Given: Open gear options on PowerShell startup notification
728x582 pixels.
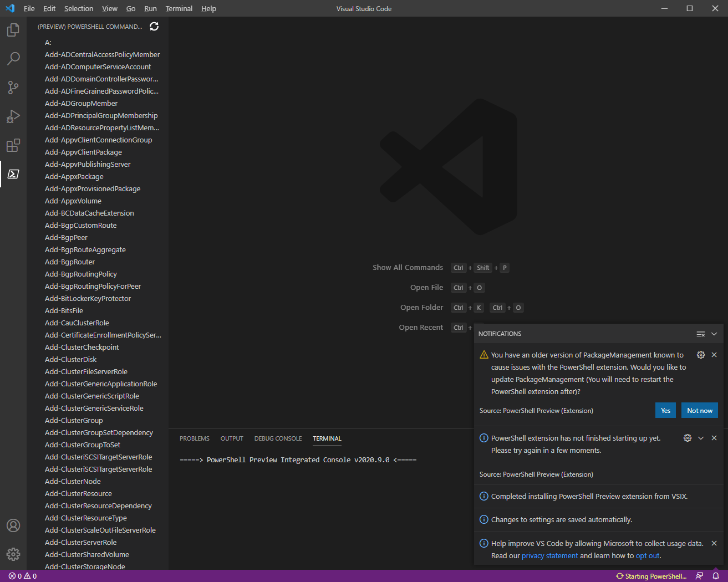Looking at the screenshot, I should pos(688,438).
